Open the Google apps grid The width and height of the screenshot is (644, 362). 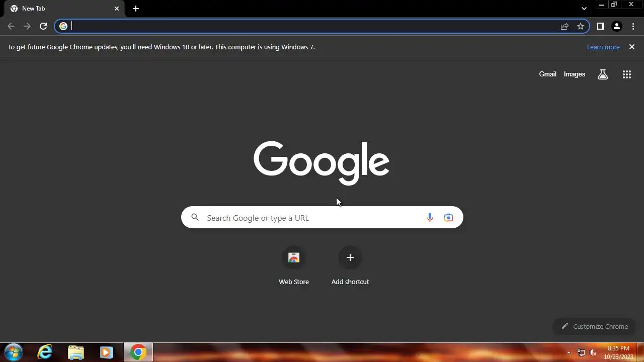point(626,74)
